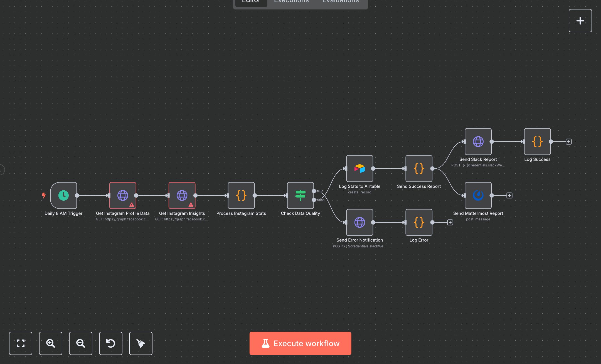Image resolution: width=601 pixels, height=364 pixels.
Task: Click the Log Success code node
Action: tap(537, 141)
